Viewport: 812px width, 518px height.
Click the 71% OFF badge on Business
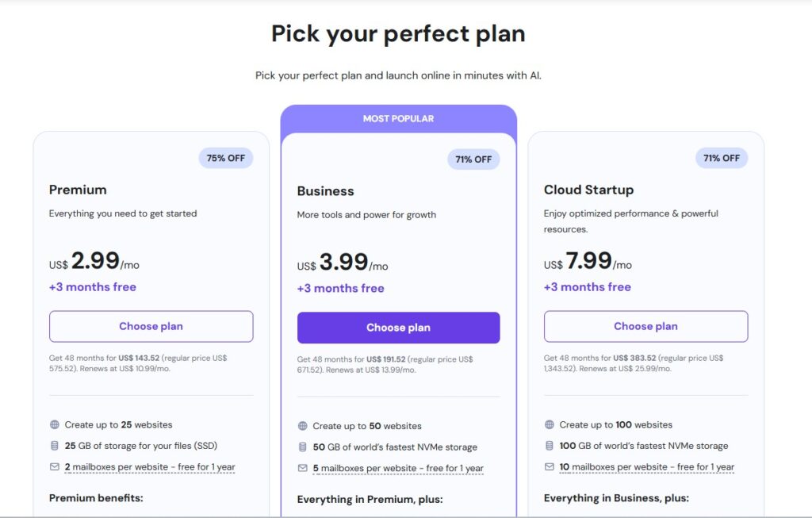pos(473,159)
